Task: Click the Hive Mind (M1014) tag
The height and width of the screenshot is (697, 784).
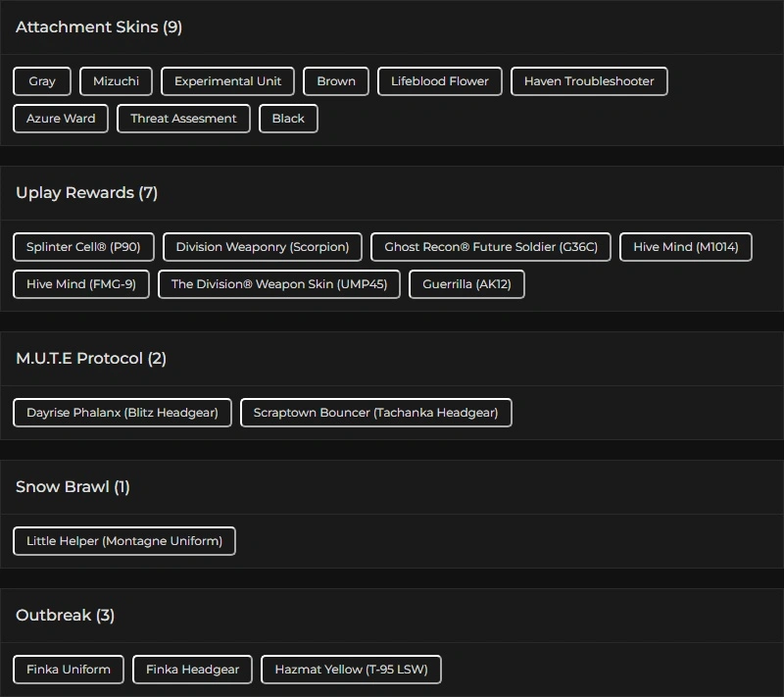Action: tap(686, 247)
